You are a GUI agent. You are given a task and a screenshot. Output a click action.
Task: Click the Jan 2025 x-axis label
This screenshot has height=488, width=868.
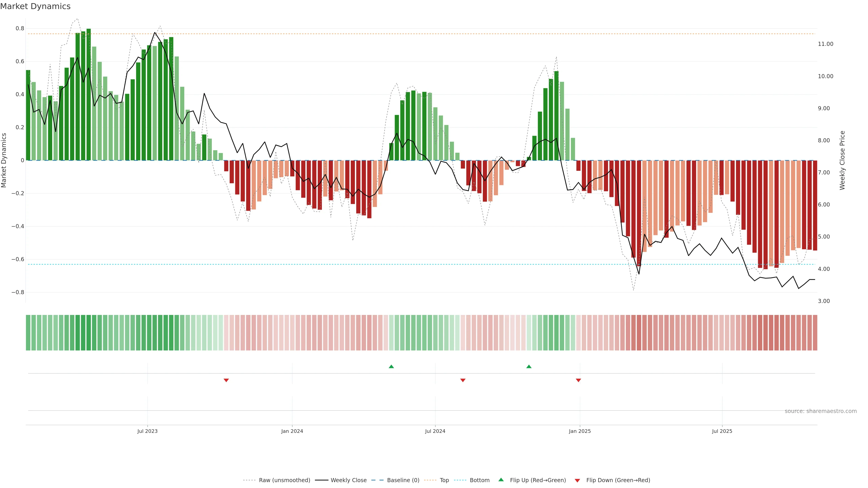tap(580, 431)
